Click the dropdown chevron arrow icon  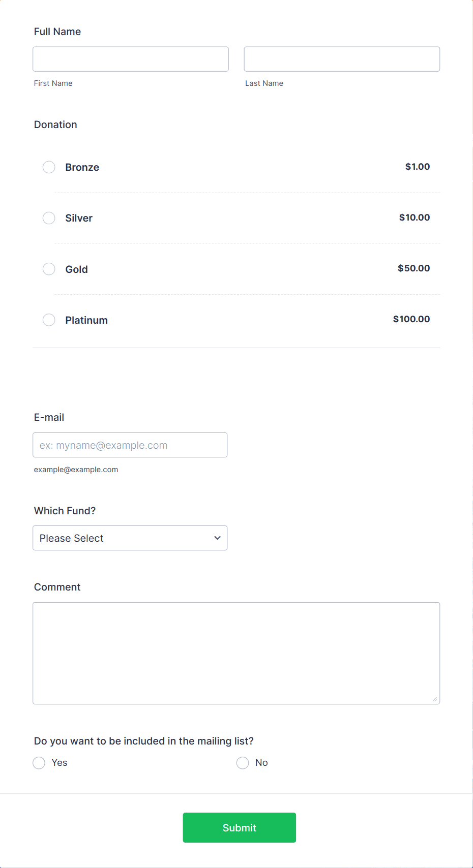pos(217,538)
